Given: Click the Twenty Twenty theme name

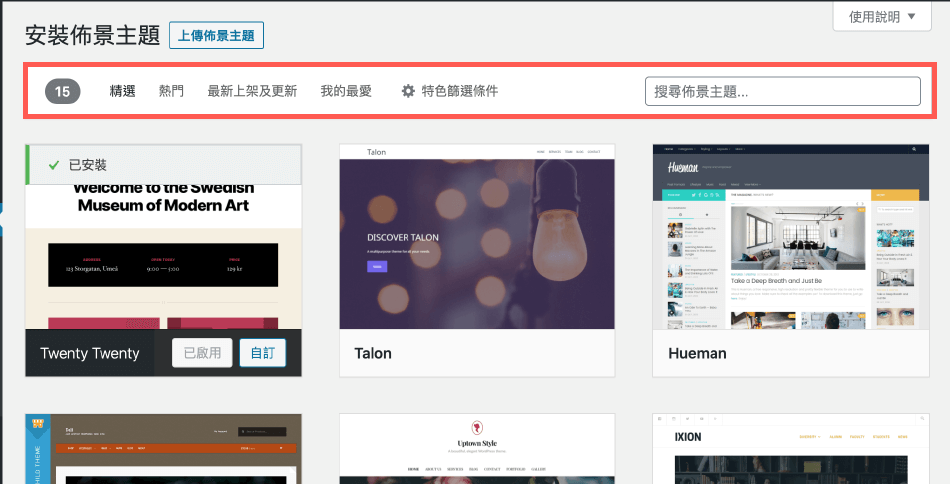Looking at the screenshot, I should coord(90,353).
